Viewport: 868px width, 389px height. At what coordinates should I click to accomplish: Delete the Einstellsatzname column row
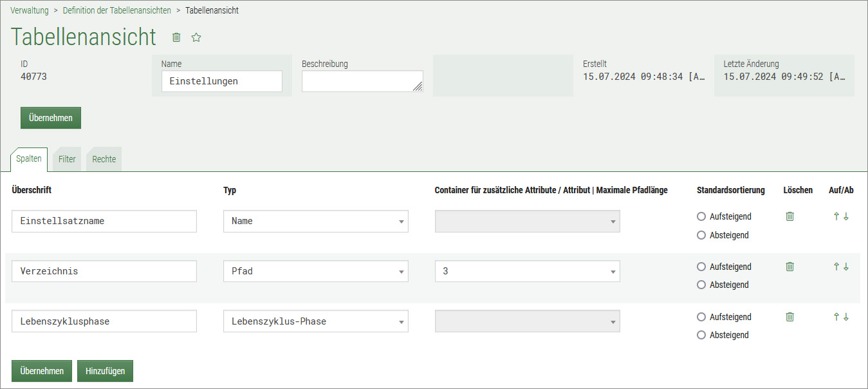790,216
